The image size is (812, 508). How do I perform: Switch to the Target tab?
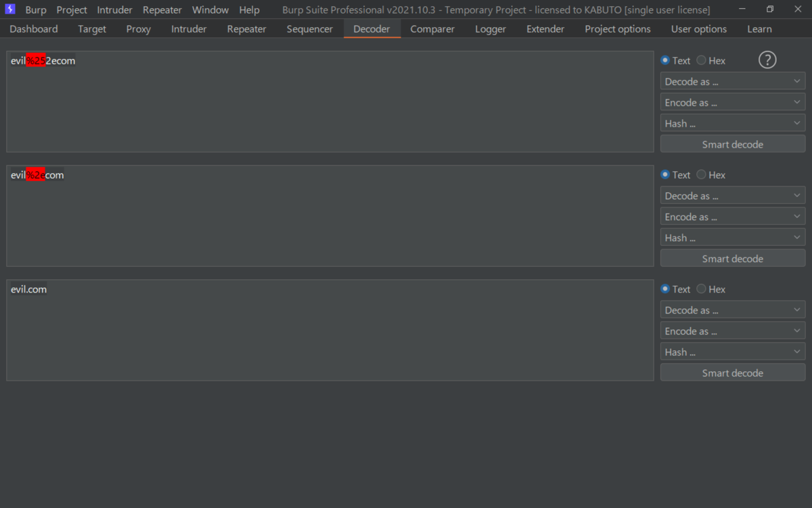click(92, 29)
